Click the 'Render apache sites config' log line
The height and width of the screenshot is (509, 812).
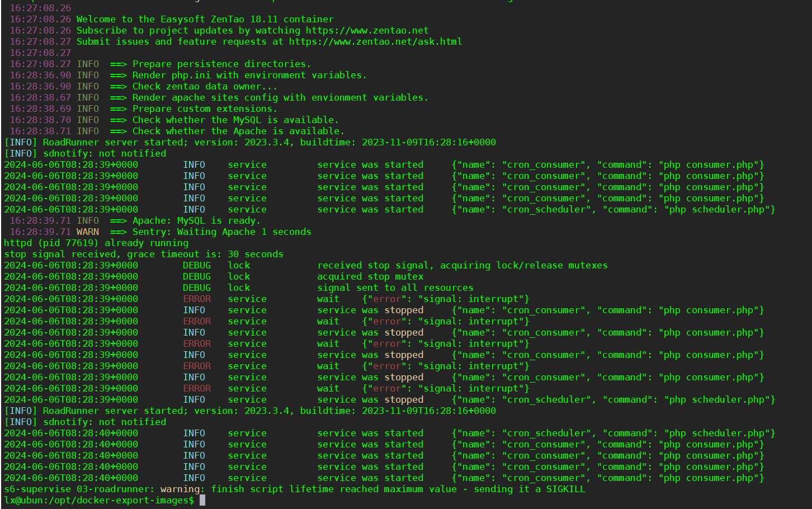(x=280, y=98)
